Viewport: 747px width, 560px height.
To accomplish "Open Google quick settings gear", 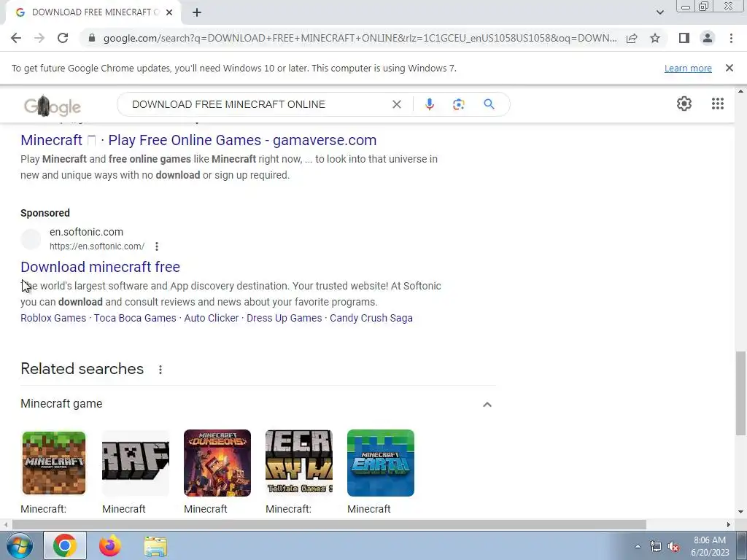I will [x=684, y=104].
